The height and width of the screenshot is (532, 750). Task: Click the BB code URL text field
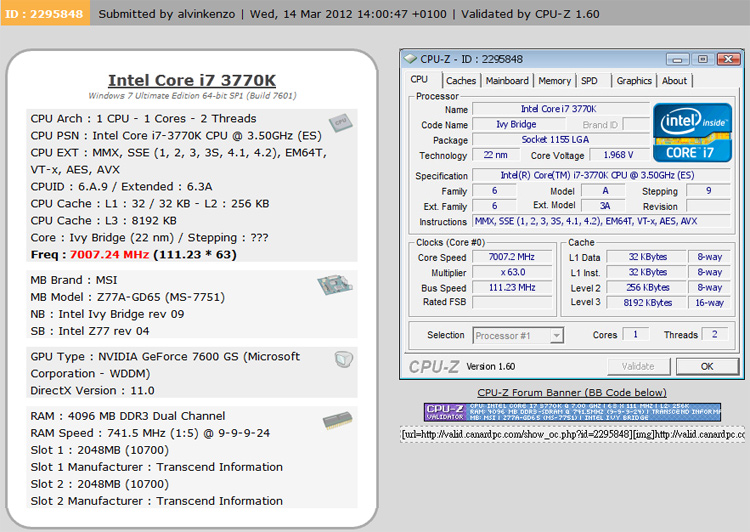click(573, 434)
